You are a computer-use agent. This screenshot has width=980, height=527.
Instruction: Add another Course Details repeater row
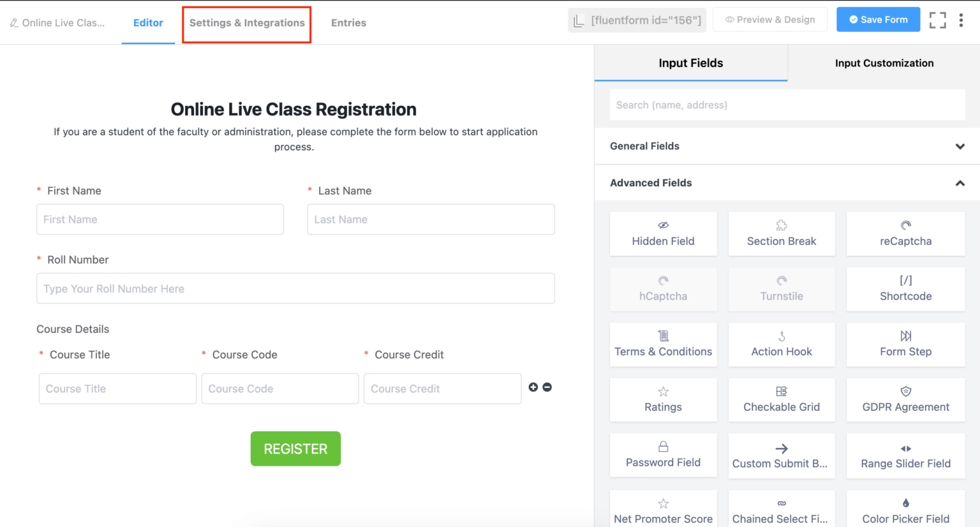click(x=533, y=387)
